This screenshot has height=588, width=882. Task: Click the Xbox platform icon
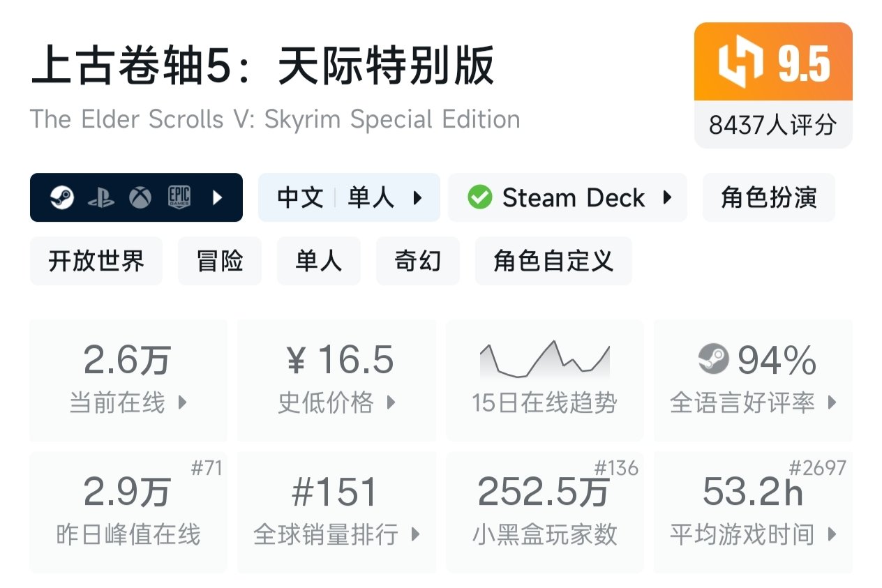(x=140, y=198)
